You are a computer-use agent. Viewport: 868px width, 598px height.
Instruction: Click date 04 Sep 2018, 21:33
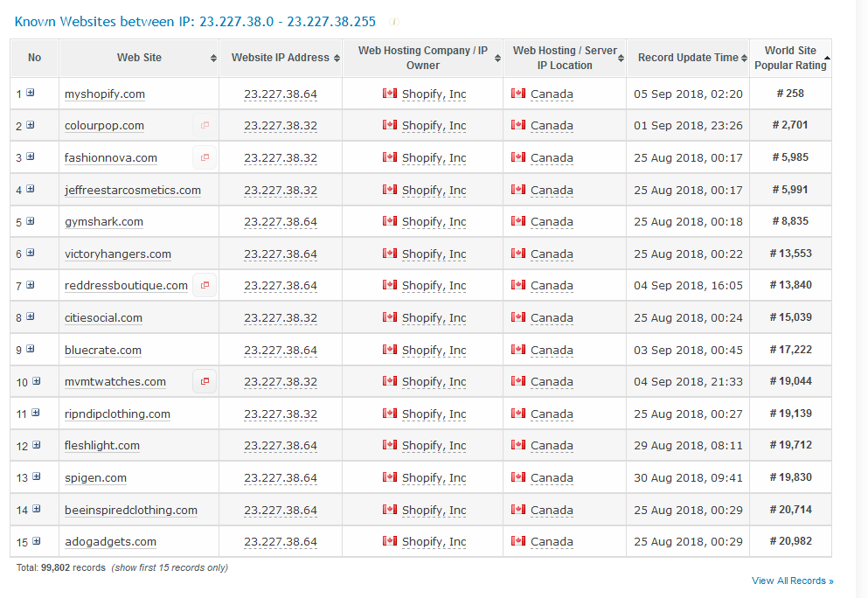(688, 381)
